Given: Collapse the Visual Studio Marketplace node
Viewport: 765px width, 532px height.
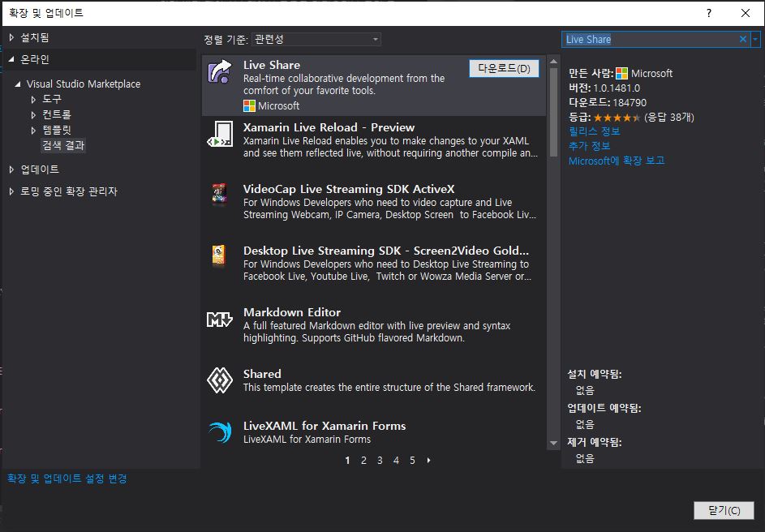Looking at the screenshot, I should point(18,84).
